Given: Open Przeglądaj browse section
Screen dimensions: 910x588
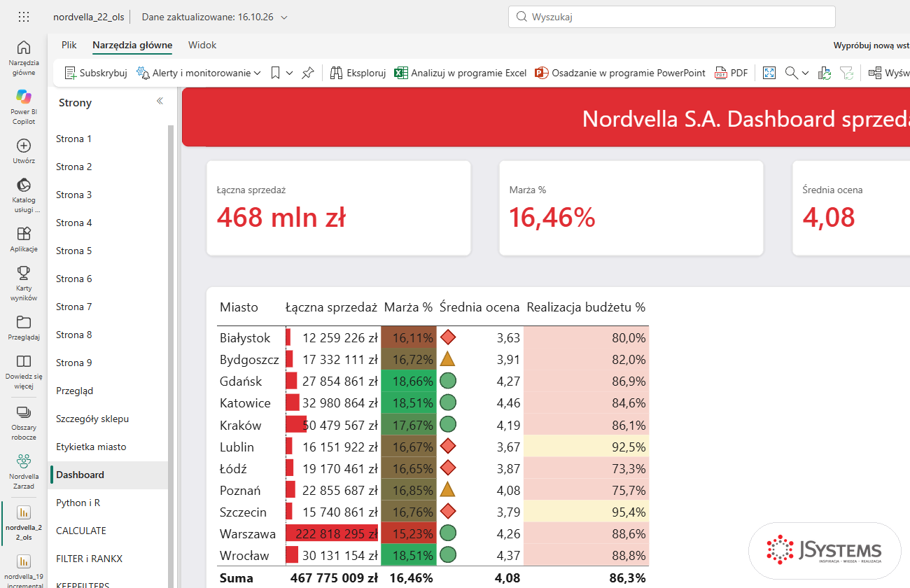Looking at the screenshot, I should click(24, 327).
